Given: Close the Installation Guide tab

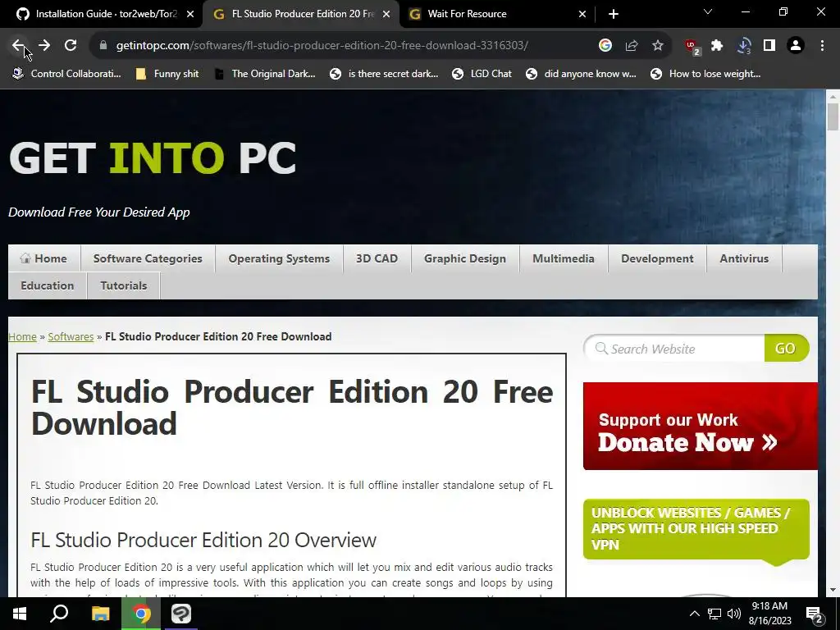Looking at the screenshot, I should [x=190, y=14].
